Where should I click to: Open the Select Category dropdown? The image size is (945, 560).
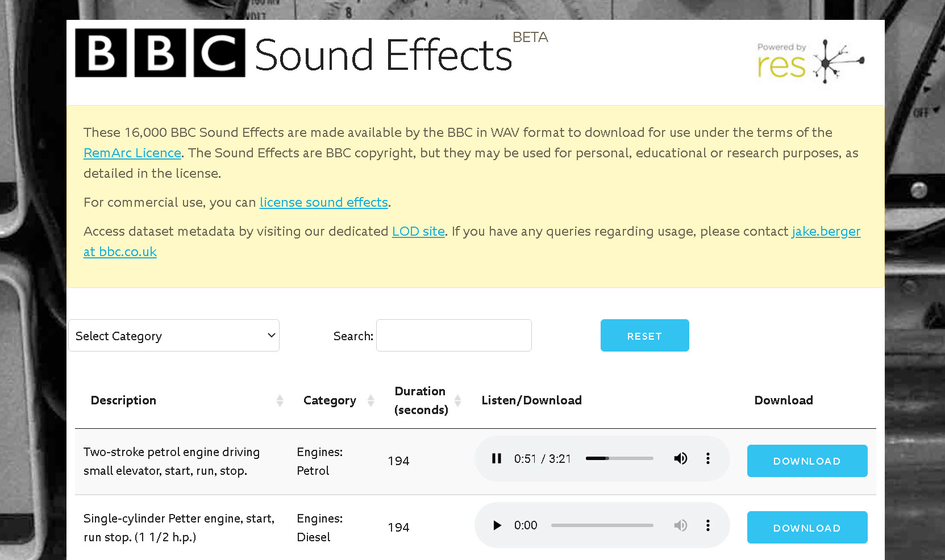pos(174,336)
